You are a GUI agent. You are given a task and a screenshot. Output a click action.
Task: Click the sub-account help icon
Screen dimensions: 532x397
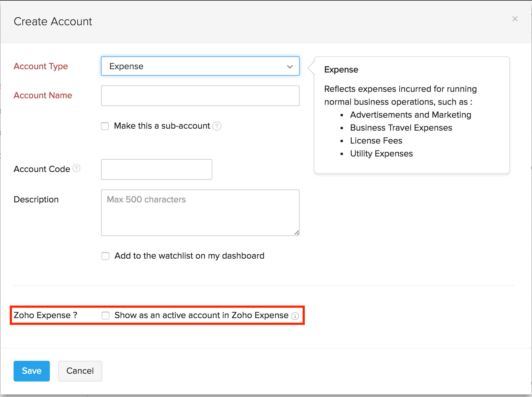217,126
